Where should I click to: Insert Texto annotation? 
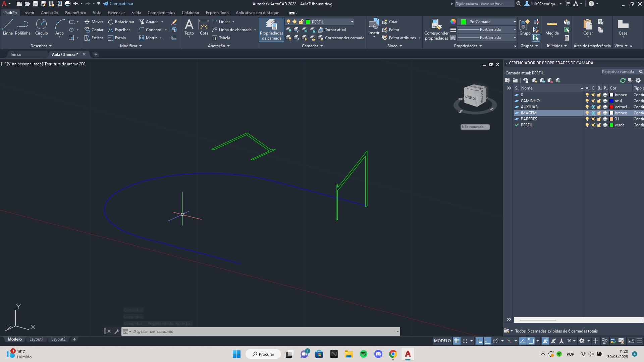pos(189,27)
